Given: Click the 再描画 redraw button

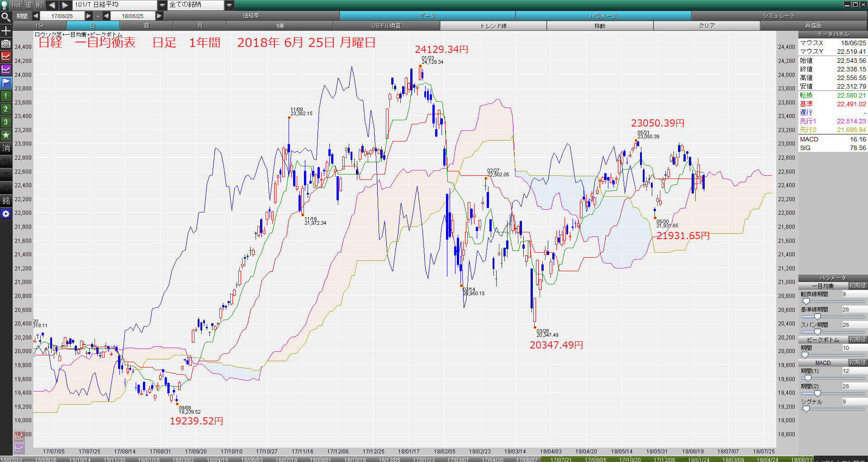Looking at the screenshot, I should (813, 26).
